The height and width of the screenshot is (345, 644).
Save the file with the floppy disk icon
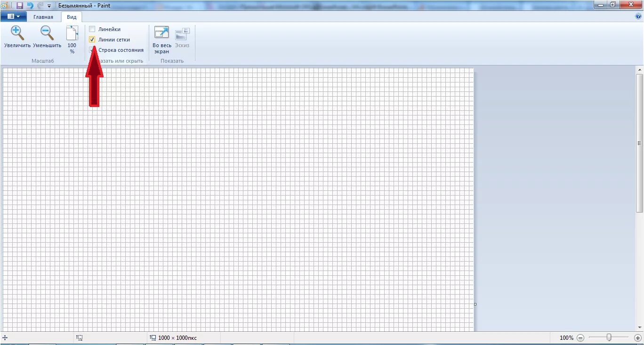tap(19, 6)
